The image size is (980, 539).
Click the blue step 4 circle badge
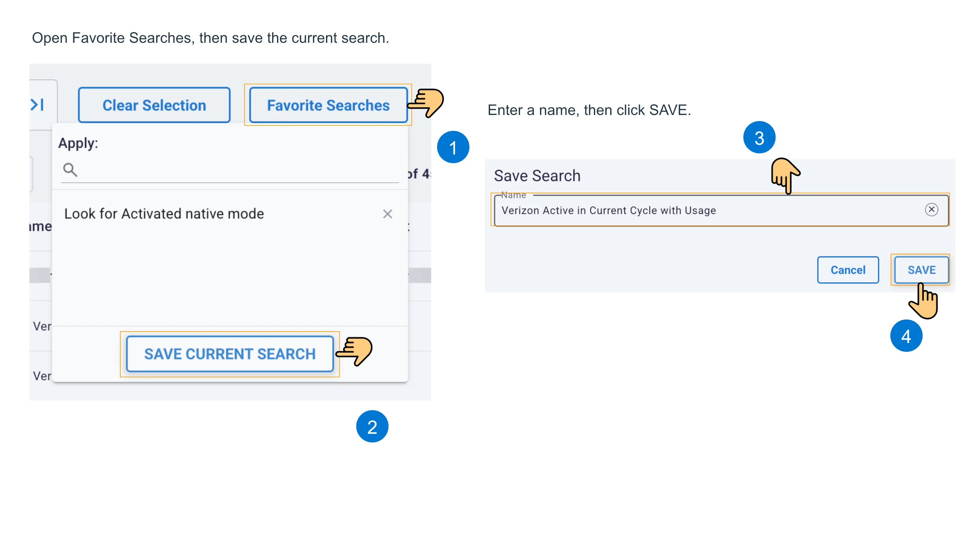[906, 336]
